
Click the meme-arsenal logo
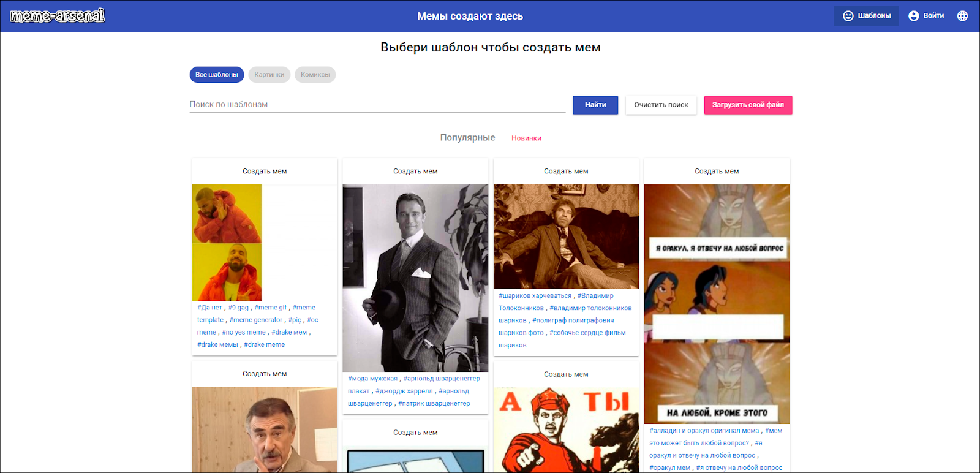58,16
